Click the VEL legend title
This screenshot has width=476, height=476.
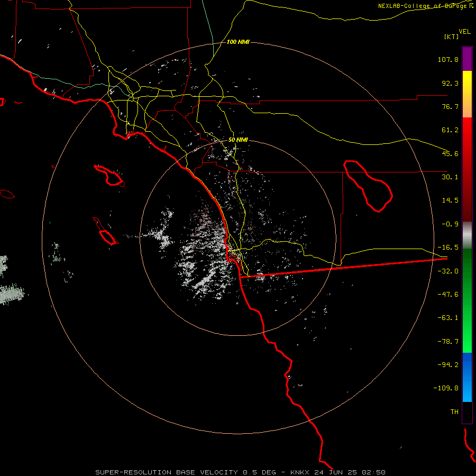pos(464,31)
